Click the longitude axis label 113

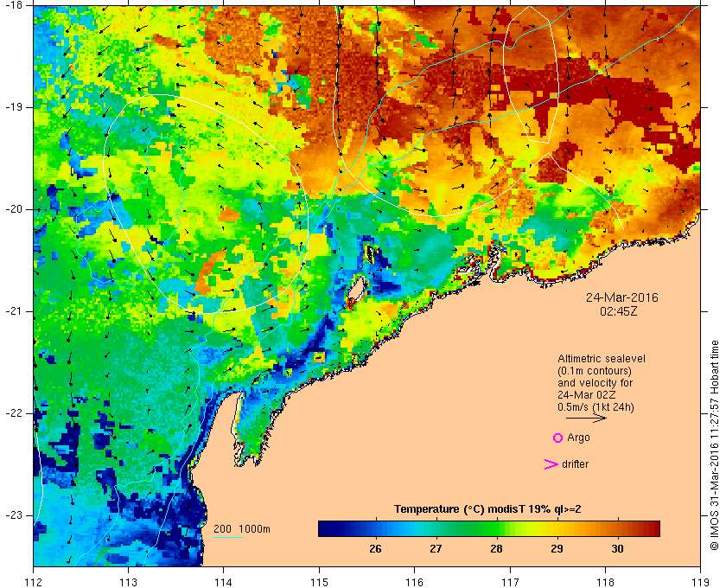coord(128,582)
